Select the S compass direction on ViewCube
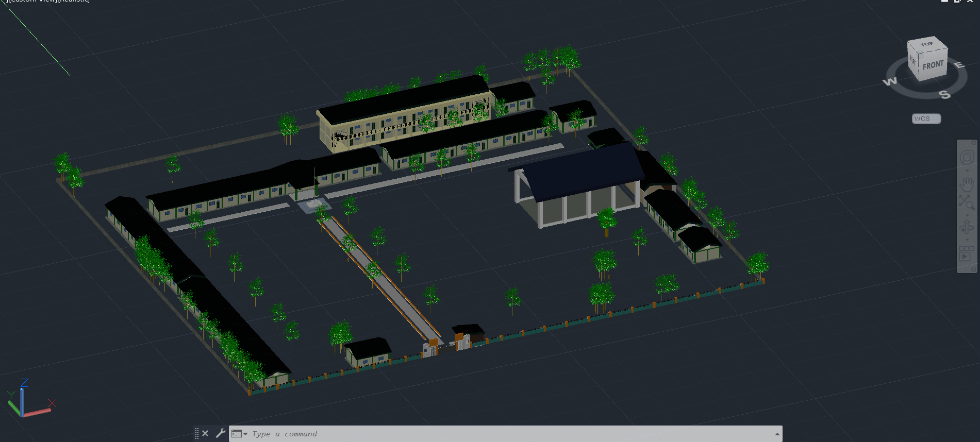Image resolution: width=980 pixels, height=442 pixels. coord(944,94)
